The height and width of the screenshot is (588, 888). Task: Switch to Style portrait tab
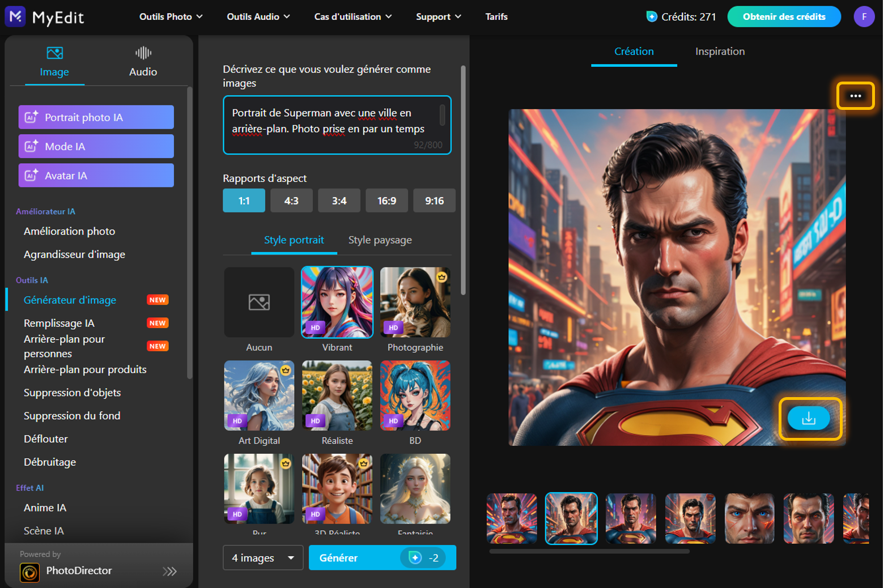[294, 240]
